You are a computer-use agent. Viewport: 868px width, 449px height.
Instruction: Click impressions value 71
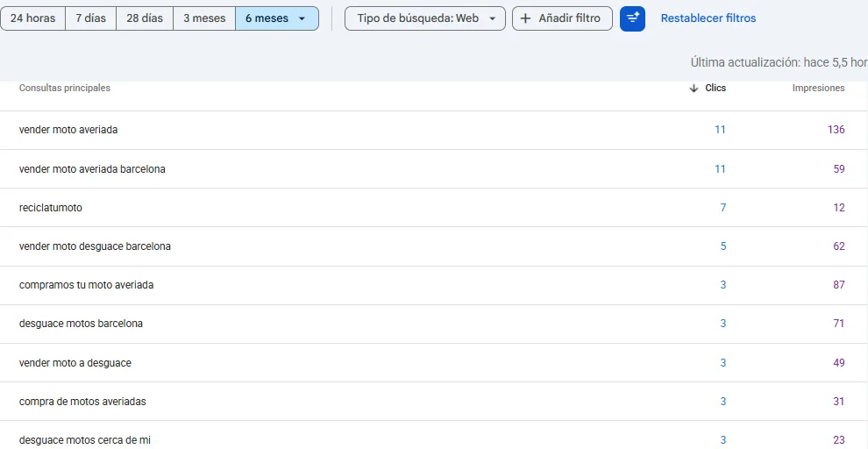coord(839,324)
